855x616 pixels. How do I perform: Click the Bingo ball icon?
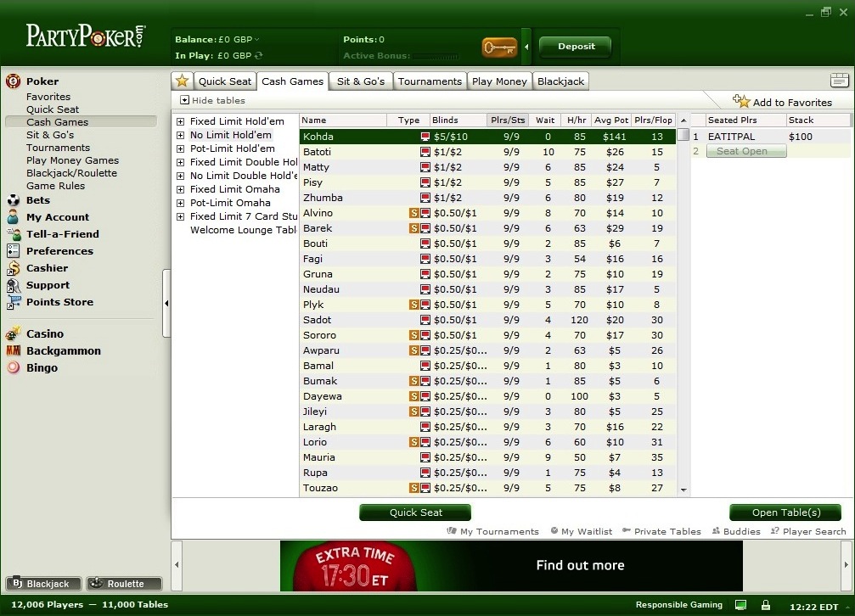point(13,367)
